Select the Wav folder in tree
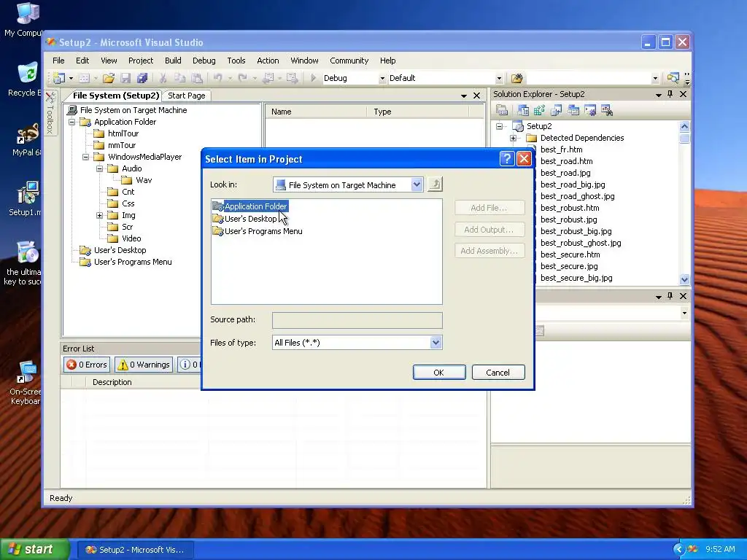747x560 pixels. (x=144, y=180)
